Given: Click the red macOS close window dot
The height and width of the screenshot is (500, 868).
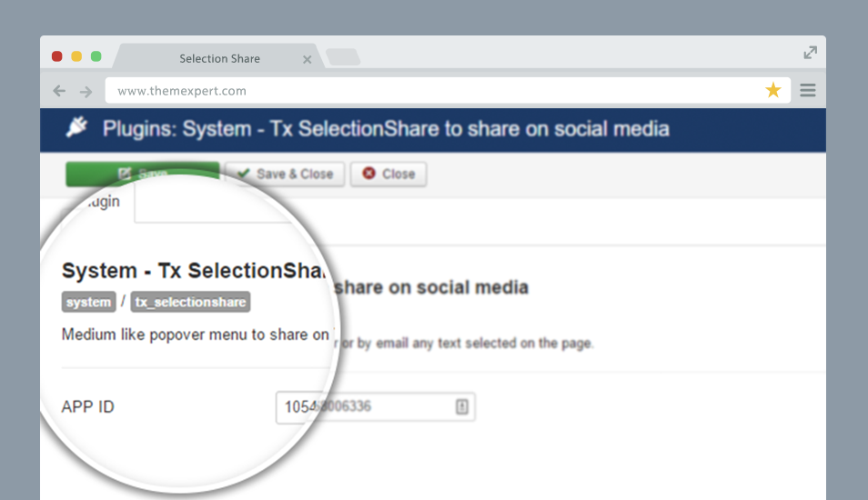Looking at the screenshot, I should 57,56.
